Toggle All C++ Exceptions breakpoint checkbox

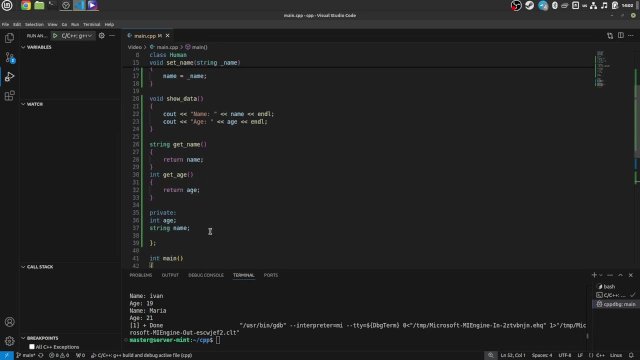coord(32,347)
